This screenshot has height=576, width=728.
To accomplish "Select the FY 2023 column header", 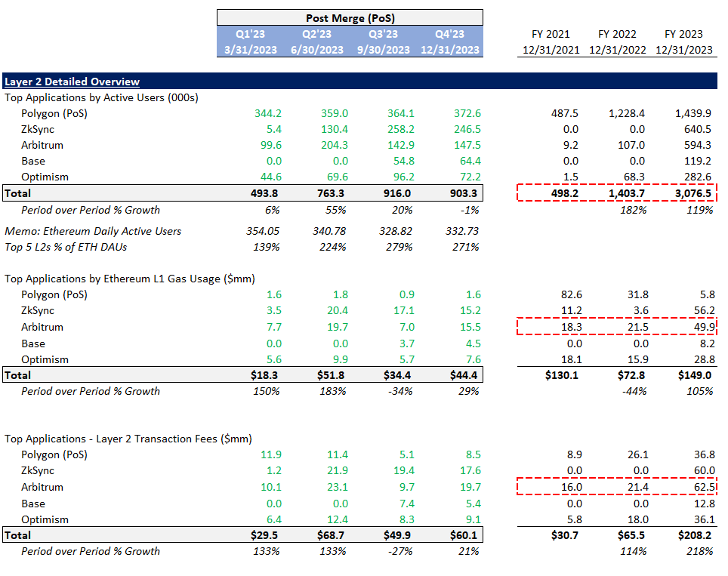I will pos(683,34).
